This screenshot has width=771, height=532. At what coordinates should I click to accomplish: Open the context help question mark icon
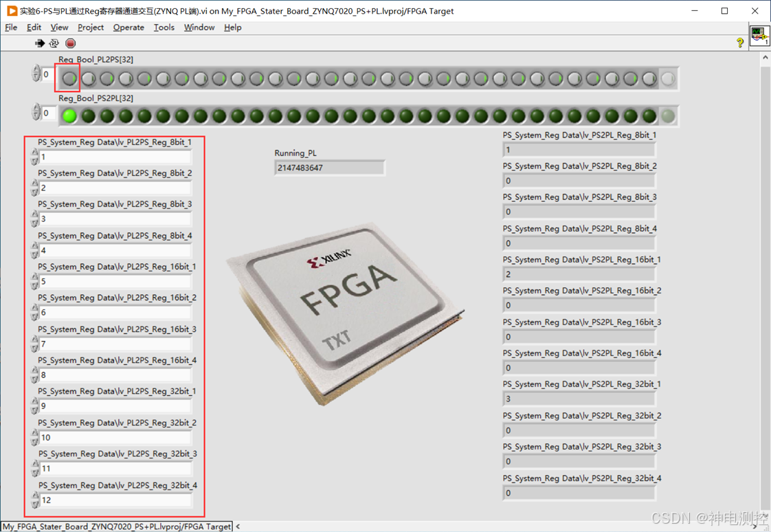pos(739,43)
